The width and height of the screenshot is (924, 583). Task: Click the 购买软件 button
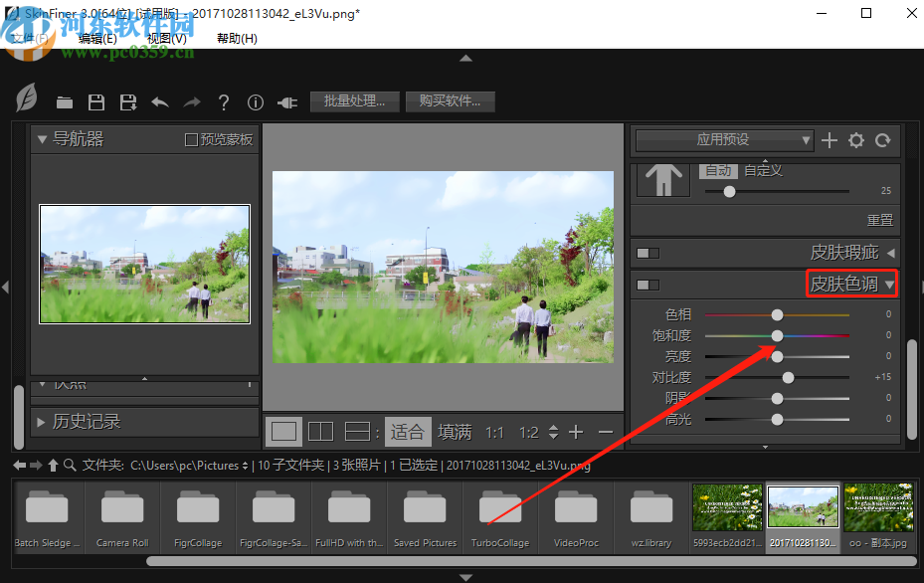click(x=450, y=101)
